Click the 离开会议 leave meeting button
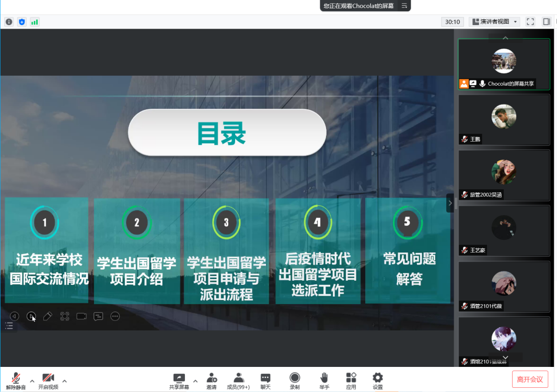Viewport: 557px width, 392px height. pos(530,379)
